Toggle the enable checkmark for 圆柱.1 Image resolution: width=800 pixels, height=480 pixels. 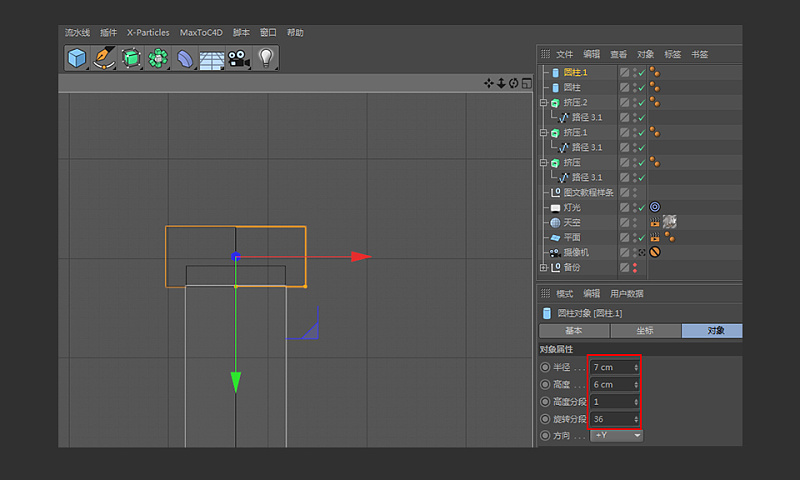640,72
